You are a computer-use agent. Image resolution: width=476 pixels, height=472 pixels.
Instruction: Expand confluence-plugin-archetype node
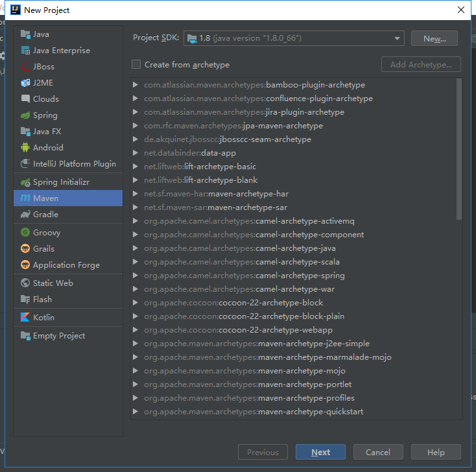(136, 99)
